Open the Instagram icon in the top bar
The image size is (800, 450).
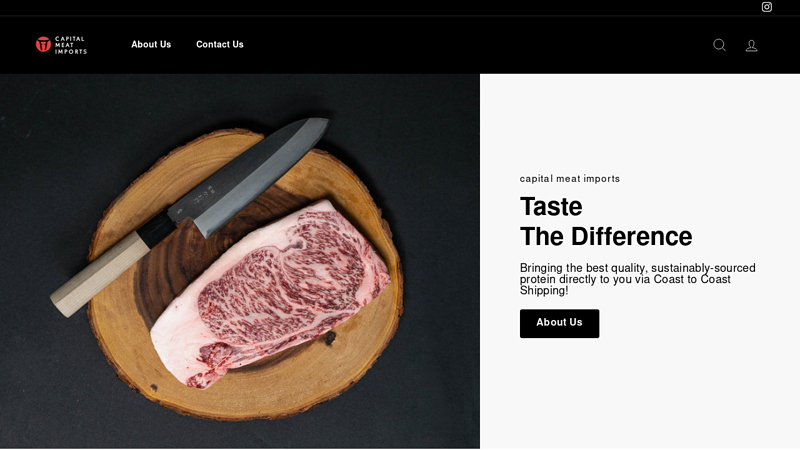pyautogui.click(x=766, y=7)
